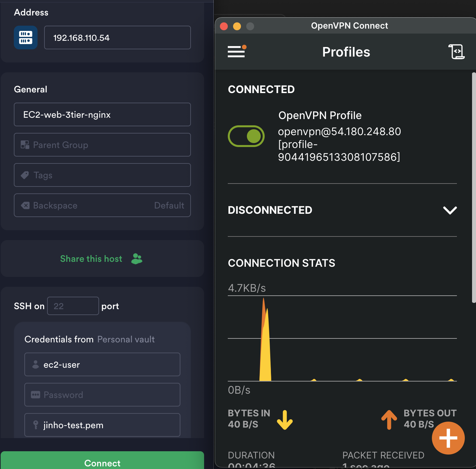Click the traffic spike in the graph
The width and height of the screenshot is (476, 469).
[x=265, y=340]
